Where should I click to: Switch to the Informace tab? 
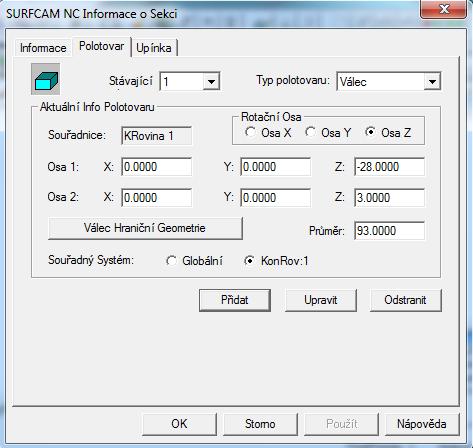tap(43, 48)
